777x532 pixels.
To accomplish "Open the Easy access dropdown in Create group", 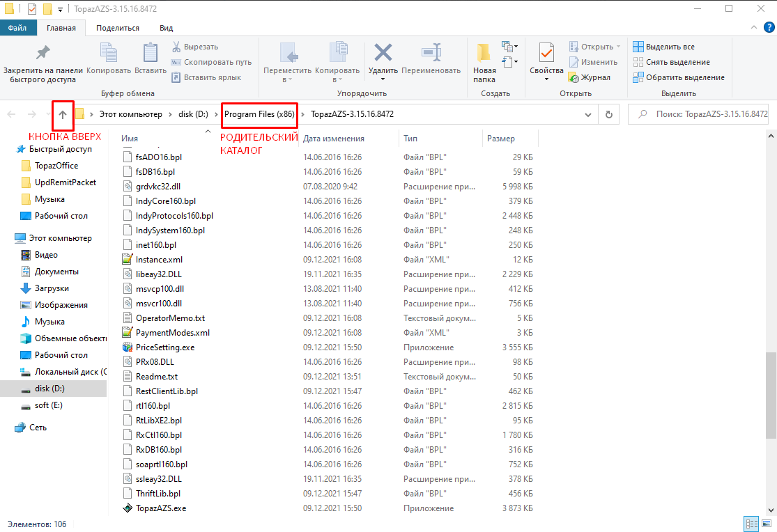I will pyautogui.click(x=509, y=62).
